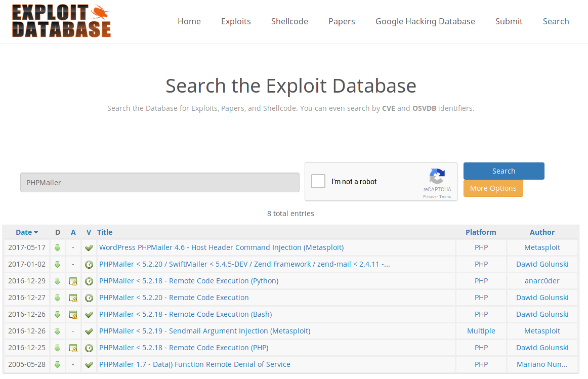Click the V column header
Screen dimensions: 588x379
click(89, 232)
